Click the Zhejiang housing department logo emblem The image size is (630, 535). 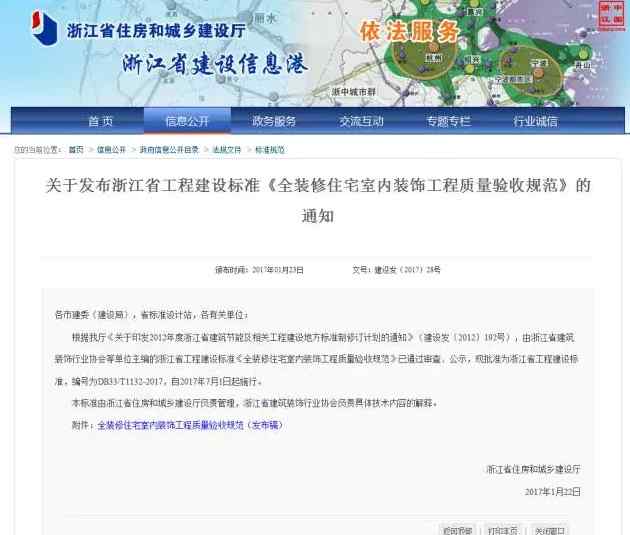tap(45, 28)
